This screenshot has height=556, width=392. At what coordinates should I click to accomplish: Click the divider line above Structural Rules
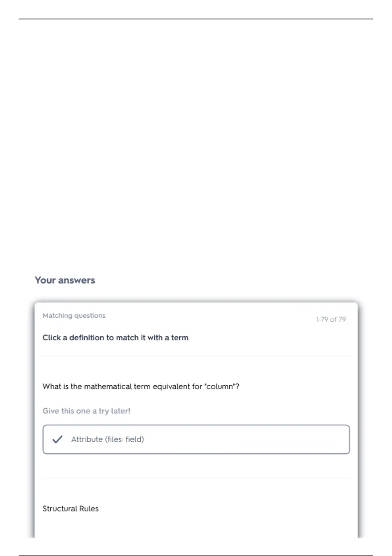point(196,478)
